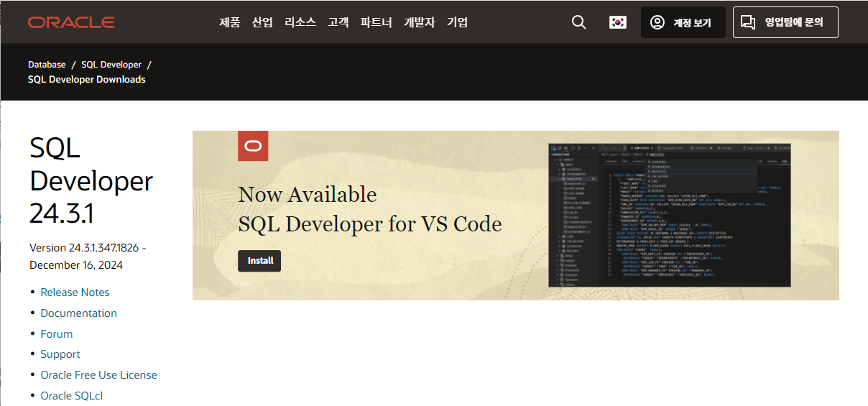The image size is (868, 406).
Task: Click the 계정 보기 account button
Action: pos(683,22)
